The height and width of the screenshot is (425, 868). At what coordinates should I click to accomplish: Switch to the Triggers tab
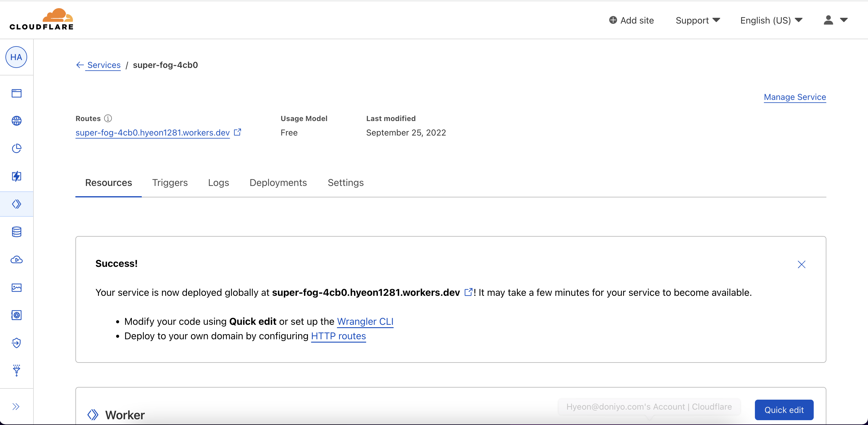pyautogui.click(x=170, y=183)
